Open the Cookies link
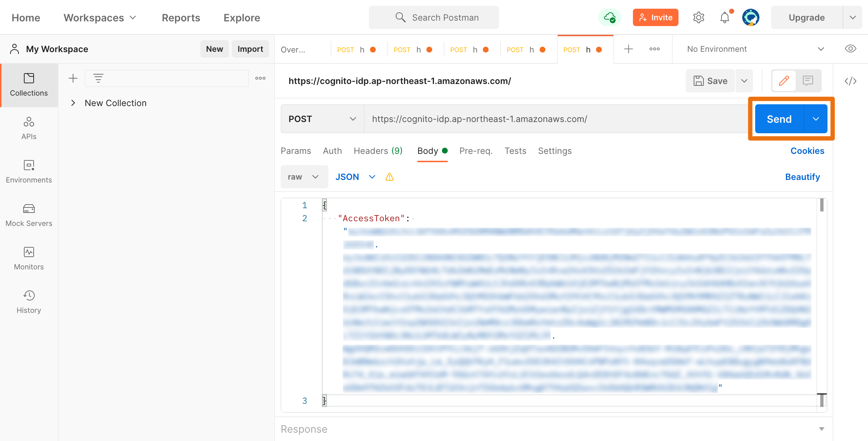This screenshot has width=868, height=441. [807, 151]
